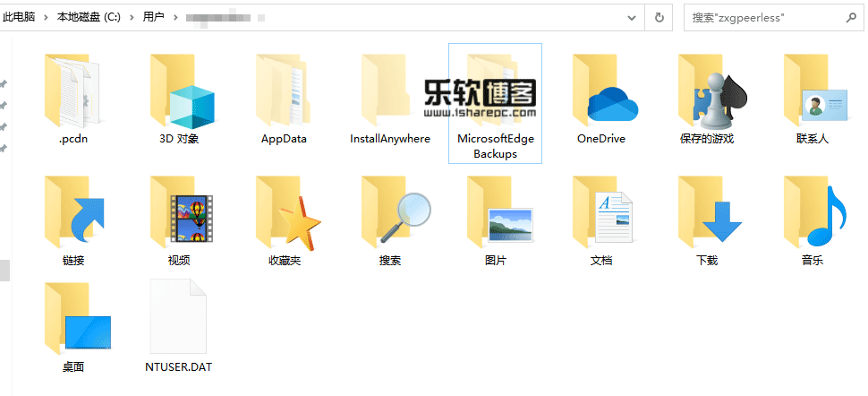Open the .pcdn folder icon
The image size is (868, 396).
(x=72, y=91)
